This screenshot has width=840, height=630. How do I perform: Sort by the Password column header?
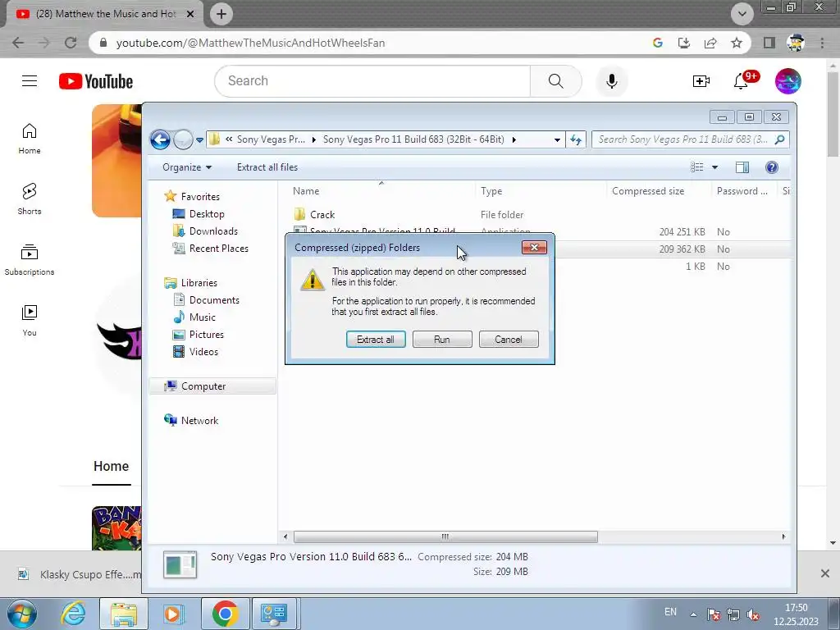(x=742, y=191)
